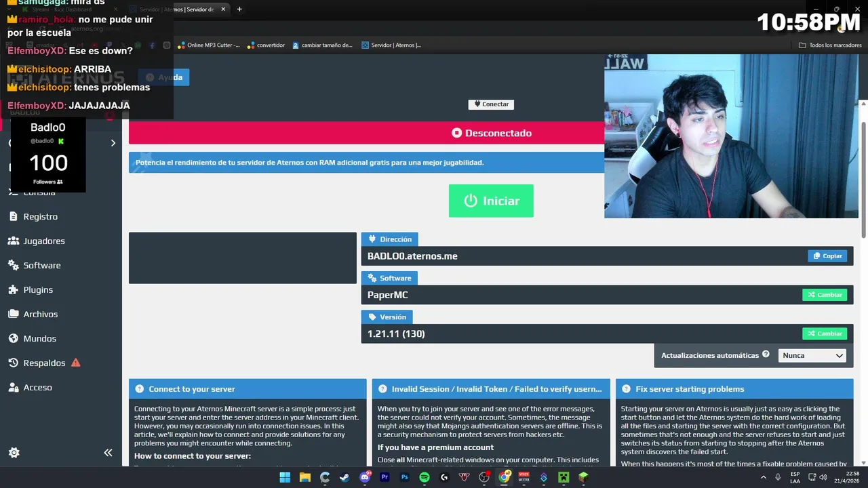Select Archivos in the left sidebar
The image size is (868, 488).
coord(41,314)
